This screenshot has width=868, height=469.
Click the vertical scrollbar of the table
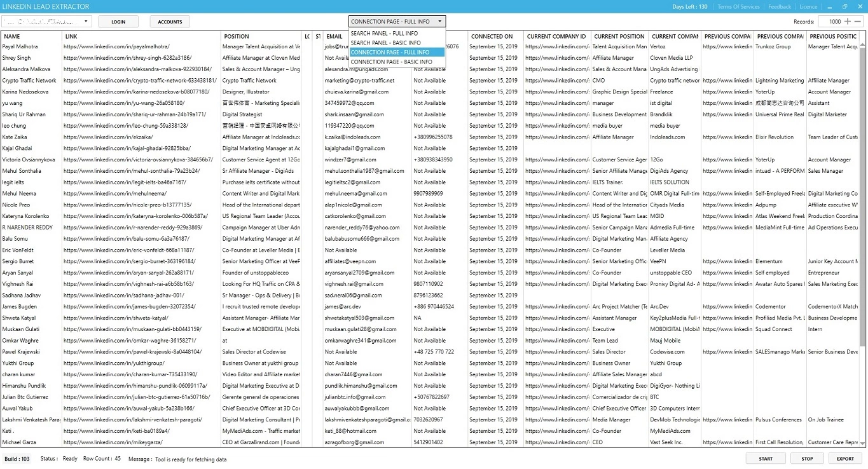863,191
